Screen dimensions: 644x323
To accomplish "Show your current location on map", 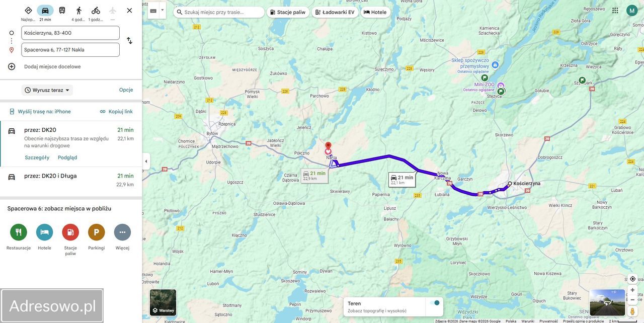I will (632, 279).
